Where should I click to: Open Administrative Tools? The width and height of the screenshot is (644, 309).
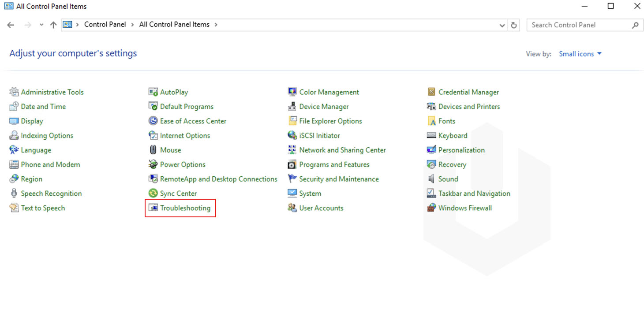click(x=52, y=92)
